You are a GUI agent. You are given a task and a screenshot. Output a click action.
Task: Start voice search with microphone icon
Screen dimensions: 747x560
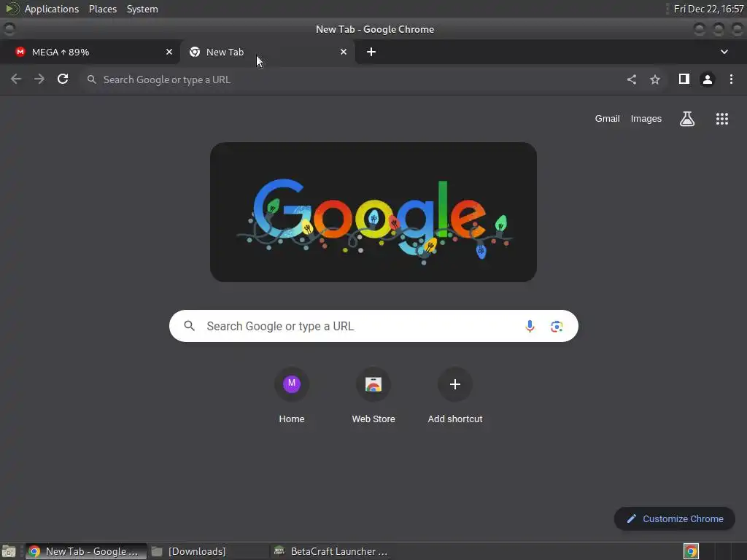tap(530, 326)
